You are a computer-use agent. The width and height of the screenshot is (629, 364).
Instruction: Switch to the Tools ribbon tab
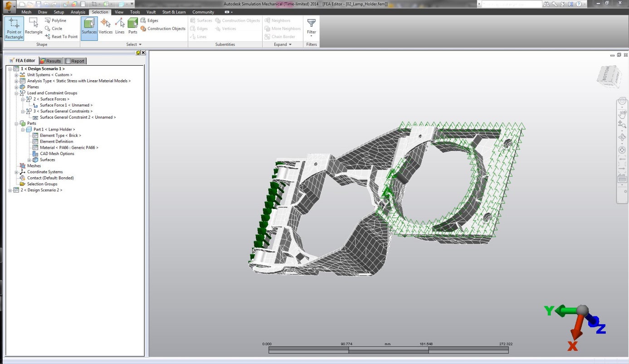tap(135, 12)
